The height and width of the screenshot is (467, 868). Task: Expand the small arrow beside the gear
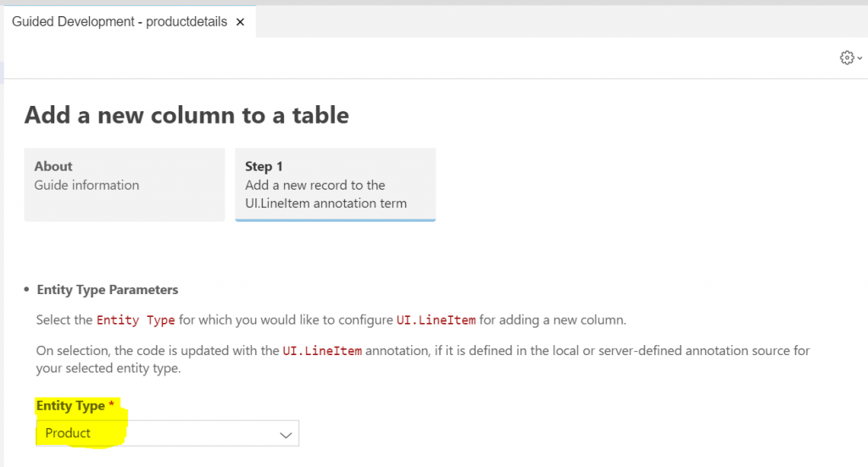click(860, 58)
